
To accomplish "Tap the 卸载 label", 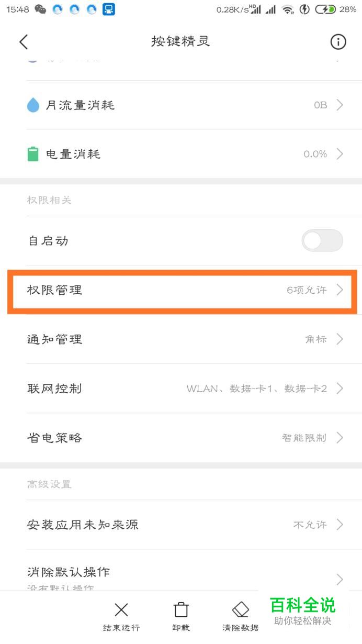I will pos(181,627).
